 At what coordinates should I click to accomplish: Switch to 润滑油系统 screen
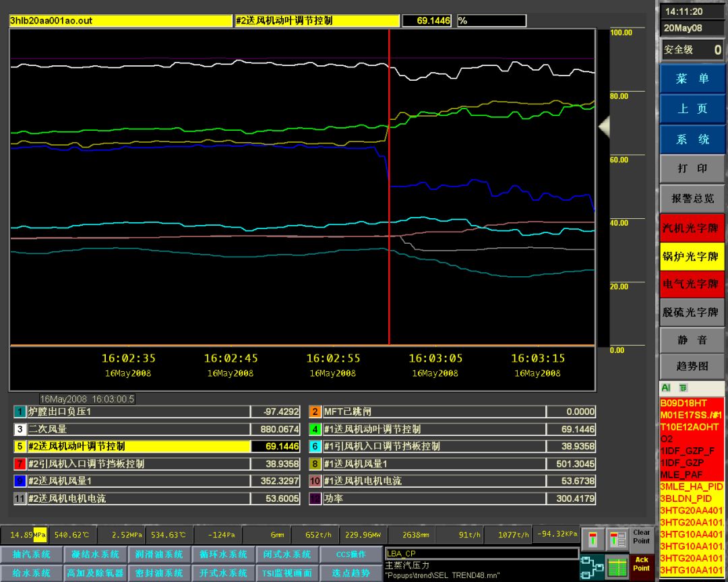(x=159, y=554)
